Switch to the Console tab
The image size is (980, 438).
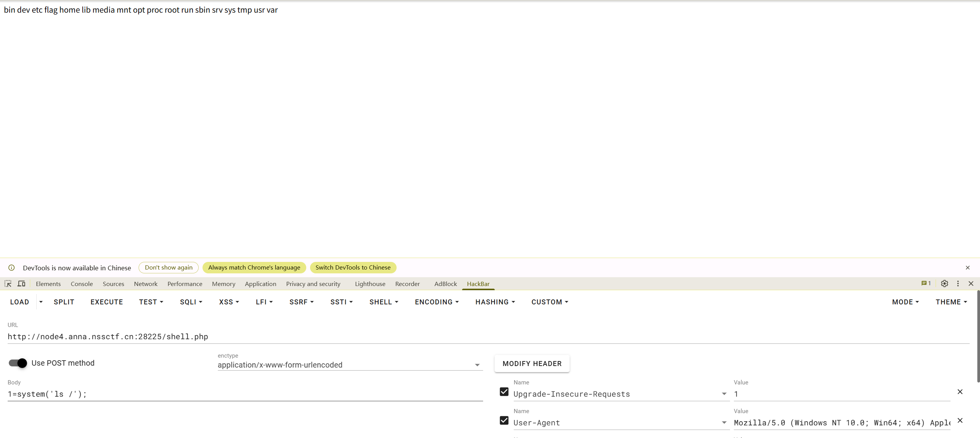82,284
